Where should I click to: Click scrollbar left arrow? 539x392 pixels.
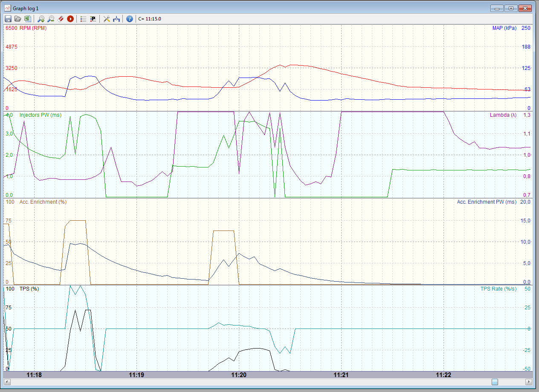pos(7,382)
